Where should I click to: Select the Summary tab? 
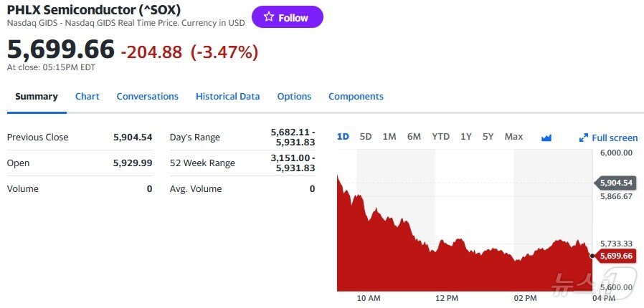(37, 97)
